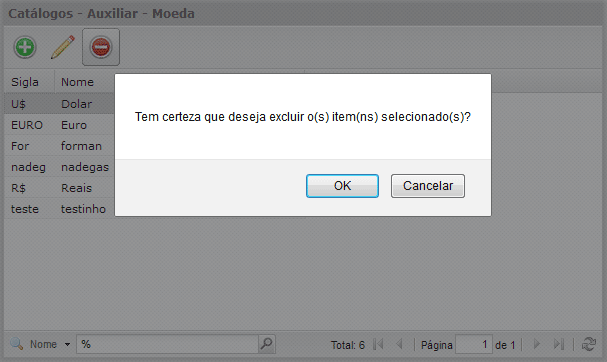
Task: Click Cancelar to dismiss the dialog
Action: [x=428, y=186]
